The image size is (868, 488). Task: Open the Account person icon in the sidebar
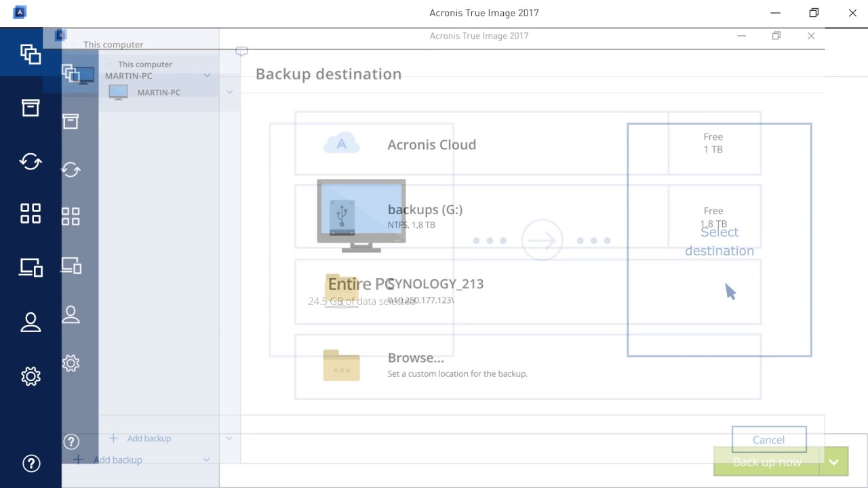pos(31,321)
